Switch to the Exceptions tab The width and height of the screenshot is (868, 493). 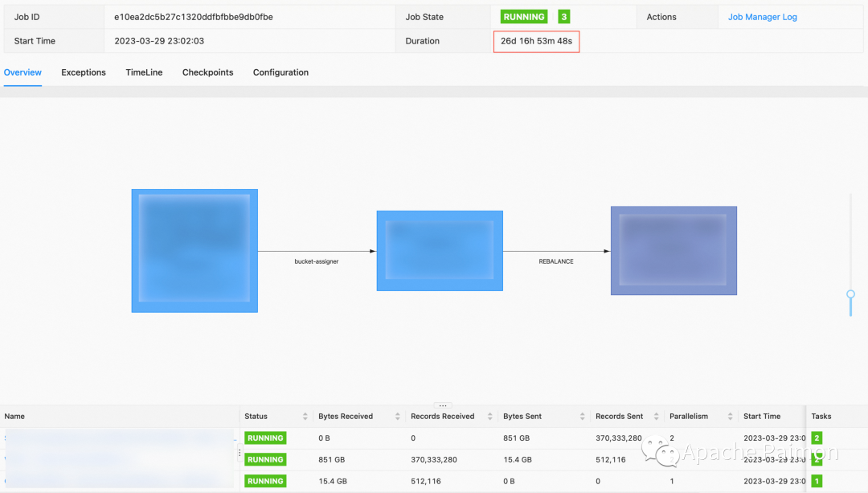click(x=84, y=72)
